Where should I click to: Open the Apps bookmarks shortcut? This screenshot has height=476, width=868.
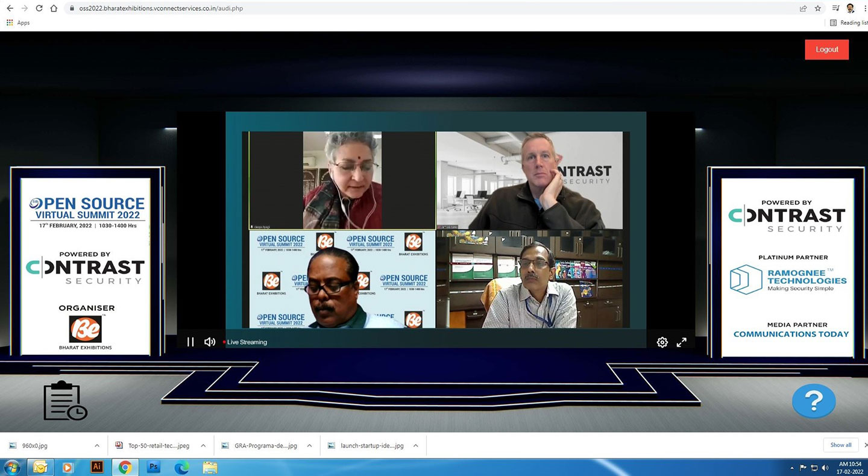tap(18, 23)
